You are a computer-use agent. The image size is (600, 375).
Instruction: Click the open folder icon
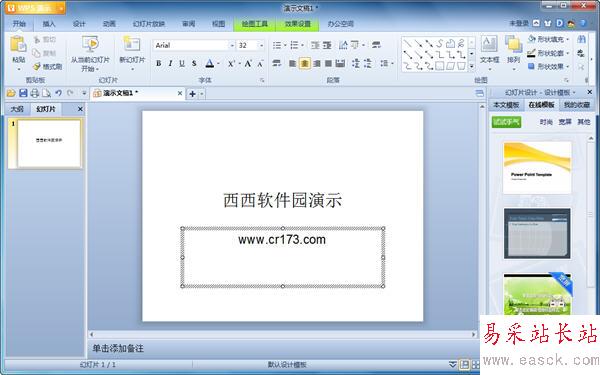[x=11, y=93]
